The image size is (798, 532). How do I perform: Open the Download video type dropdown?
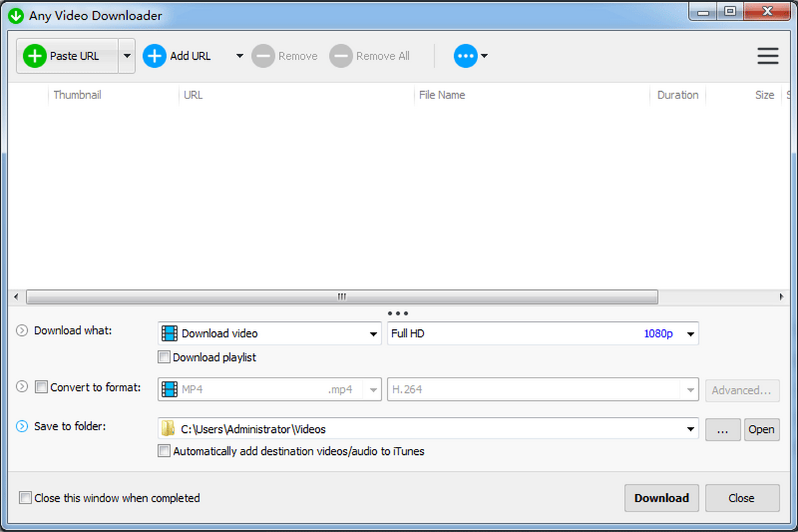point(270,333)
